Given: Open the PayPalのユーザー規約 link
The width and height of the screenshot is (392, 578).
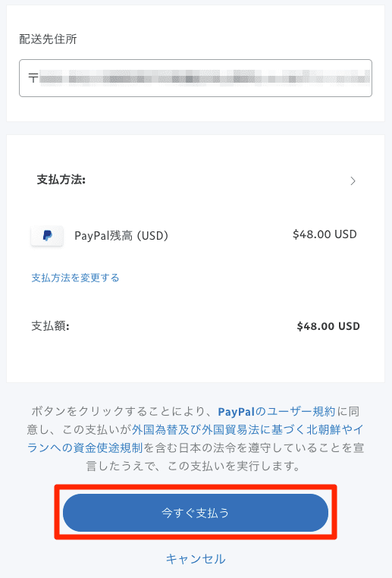Looking at the screenshot, I should tap(277, 411).
